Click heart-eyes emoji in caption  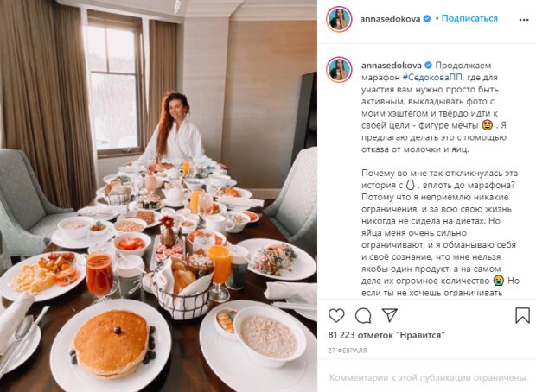(487, 125)
